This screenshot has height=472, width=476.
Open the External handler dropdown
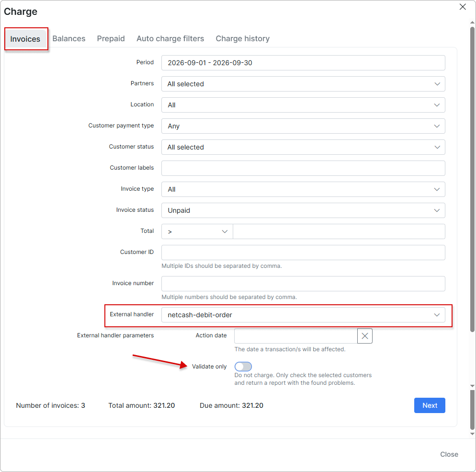coord(303,315)
